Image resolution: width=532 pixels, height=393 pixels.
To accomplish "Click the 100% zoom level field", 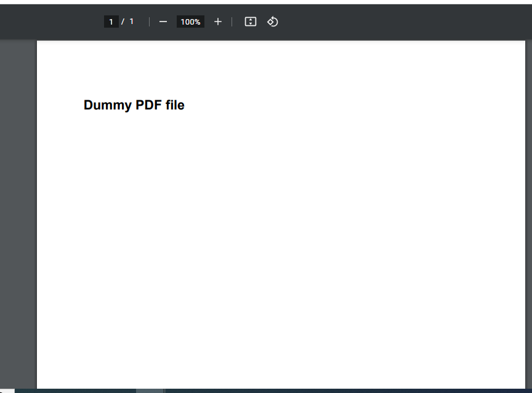I will coord(190,22).
